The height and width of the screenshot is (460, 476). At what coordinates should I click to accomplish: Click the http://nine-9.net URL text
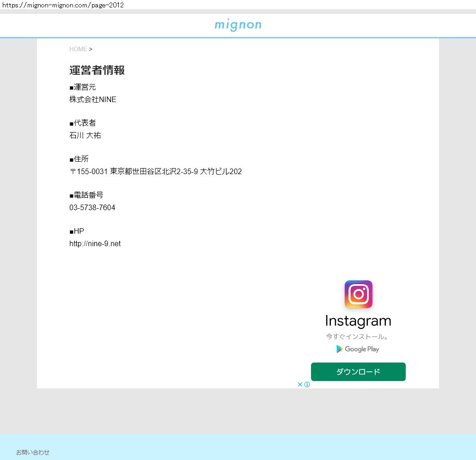[95, 244]
